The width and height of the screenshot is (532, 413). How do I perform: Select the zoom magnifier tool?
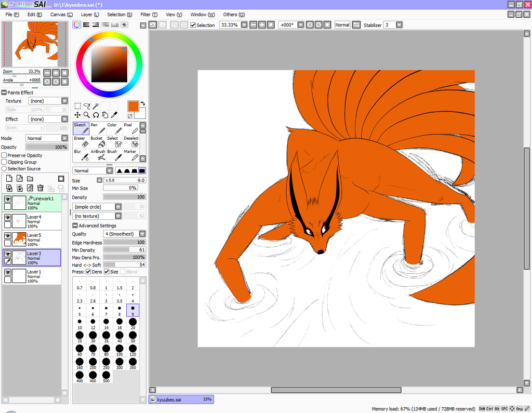click(87, 115)
